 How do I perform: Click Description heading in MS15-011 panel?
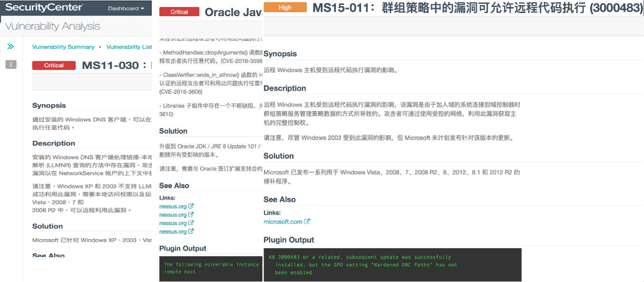tap(285, 88)
